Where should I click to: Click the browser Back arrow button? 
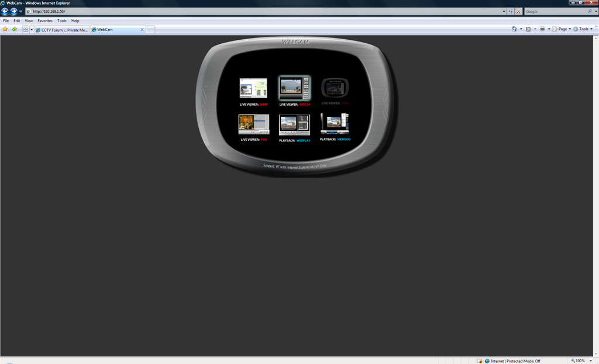[5, 11]
